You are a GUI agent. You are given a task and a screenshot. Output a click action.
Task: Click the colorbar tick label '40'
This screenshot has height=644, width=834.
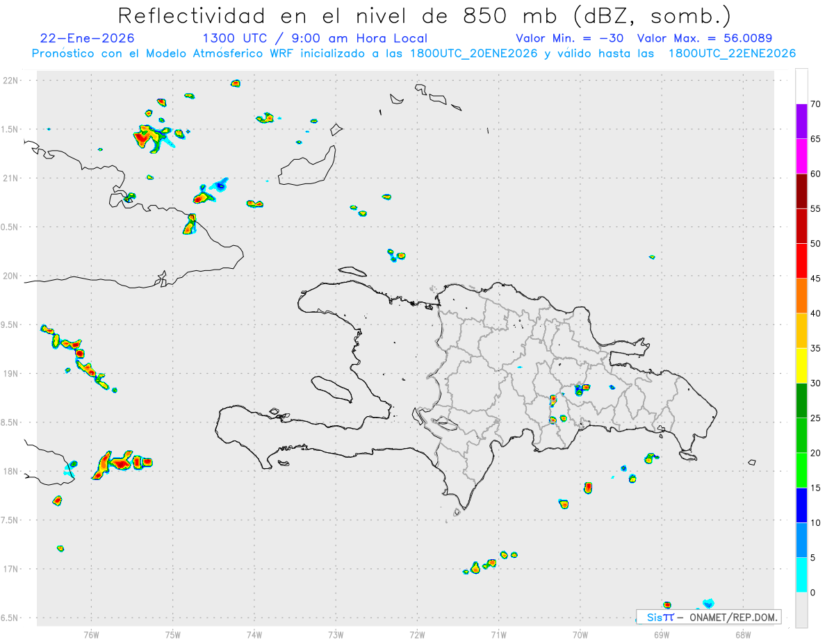click(x=816, y=313)
